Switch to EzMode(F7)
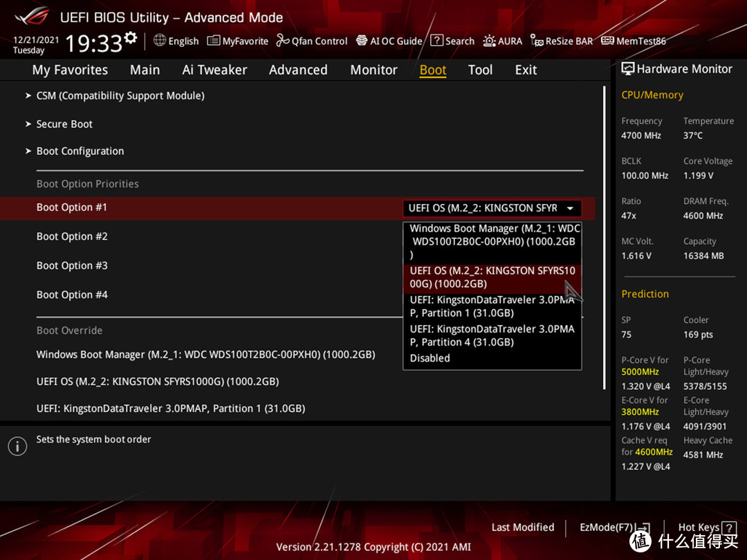Image resolution: width=747 pixels, height=560 pixels. pyautogui.click(x=615, y=527)
